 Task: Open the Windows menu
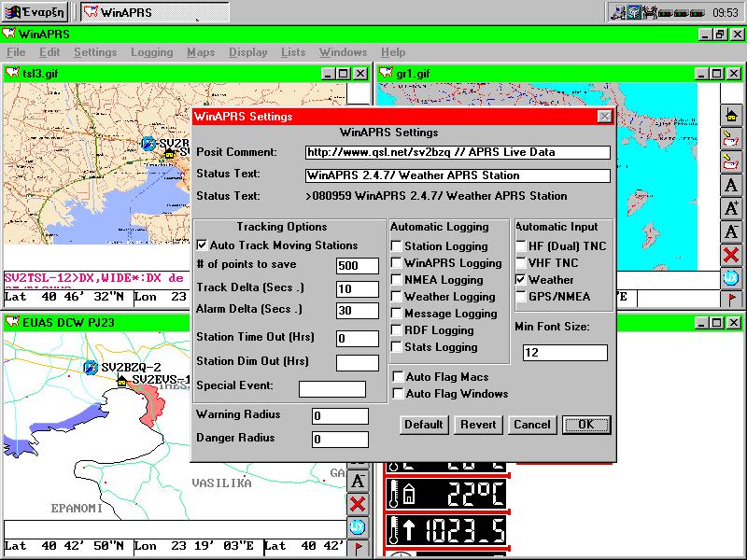coord(343,52)
